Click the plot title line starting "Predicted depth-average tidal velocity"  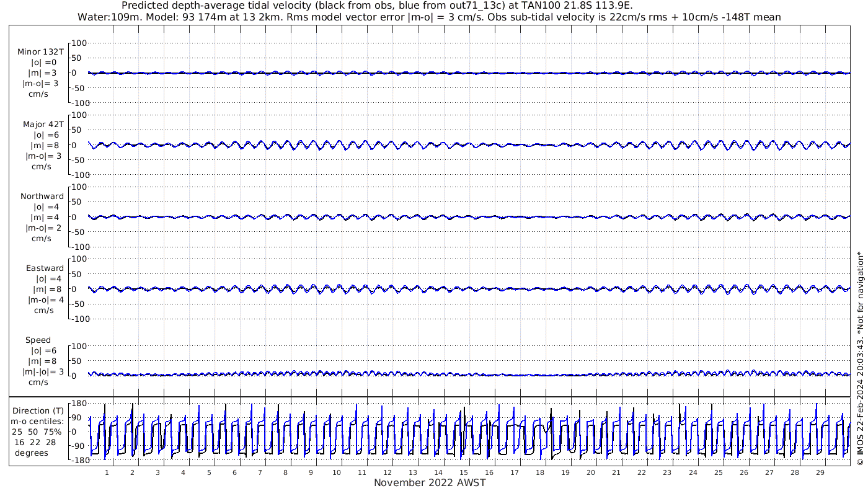(378, 6)
